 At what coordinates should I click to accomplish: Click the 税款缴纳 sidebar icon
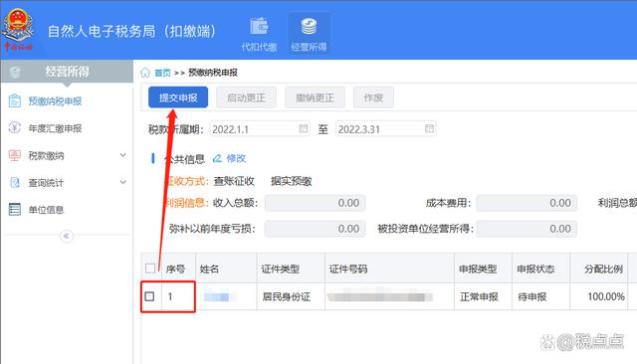(15, 155)
